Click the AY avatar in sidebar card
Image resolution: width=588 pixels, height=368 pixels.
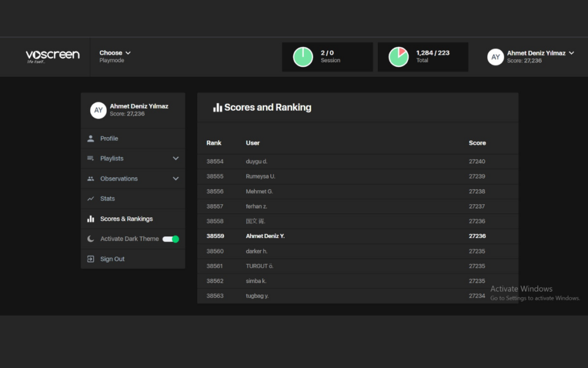[98, 110]
